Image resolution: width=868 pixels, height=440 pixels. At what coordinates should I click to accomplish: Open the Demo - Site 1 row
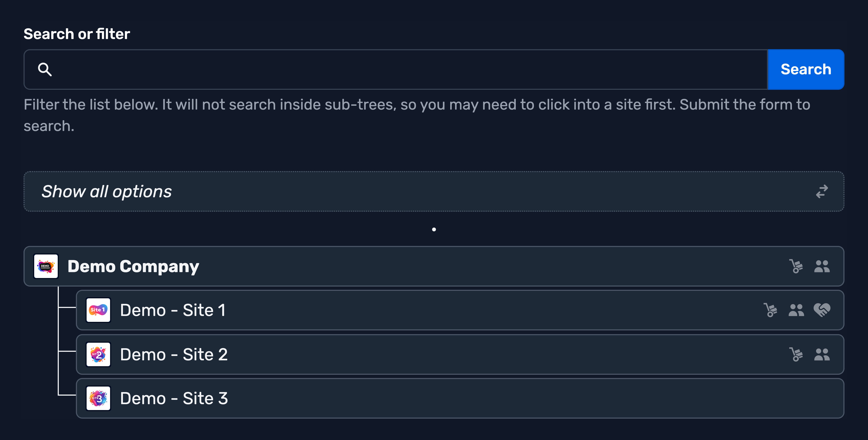[x=460, y=310]
